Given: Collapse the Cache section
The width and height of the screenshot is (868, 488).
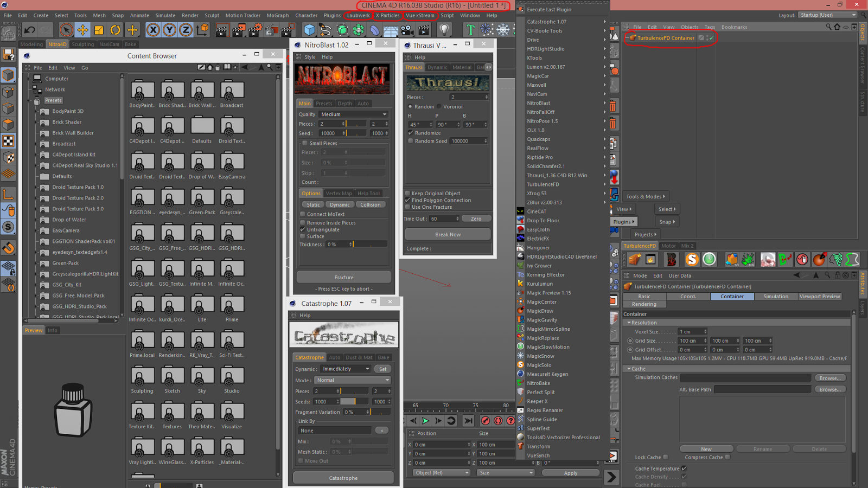Looking at the screenshot, I should pyautogui.click(x=629, y=369).
